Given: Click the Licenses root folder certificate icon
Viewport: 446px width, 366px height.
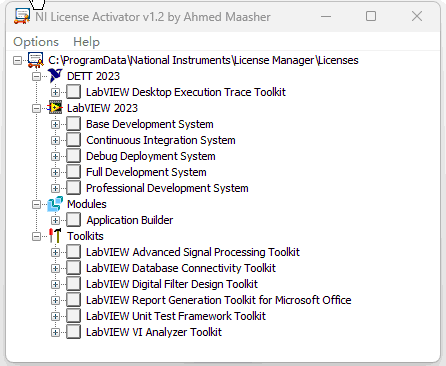Looking at the screenshot, I should coord(36,60).
